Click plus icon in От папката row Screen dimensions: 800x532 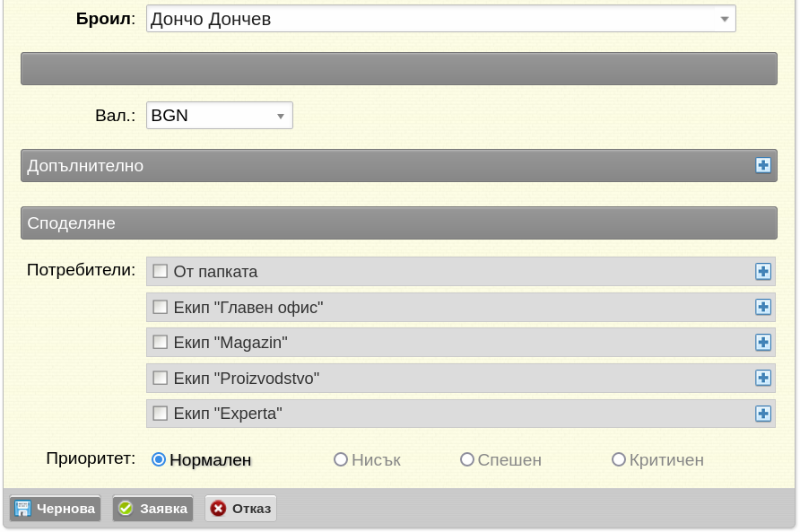coord(762,272)
